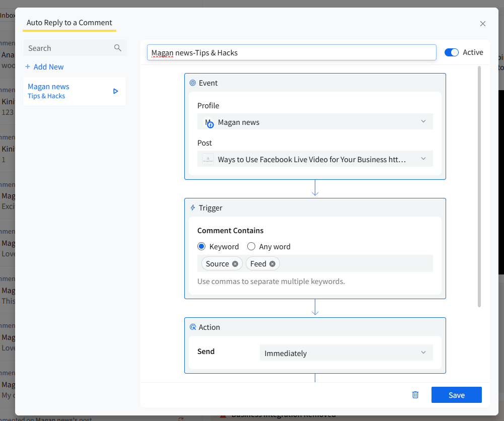This screenshot has width=504, height=421.
Task: Click the search magnifier icon
Action: 118,48
